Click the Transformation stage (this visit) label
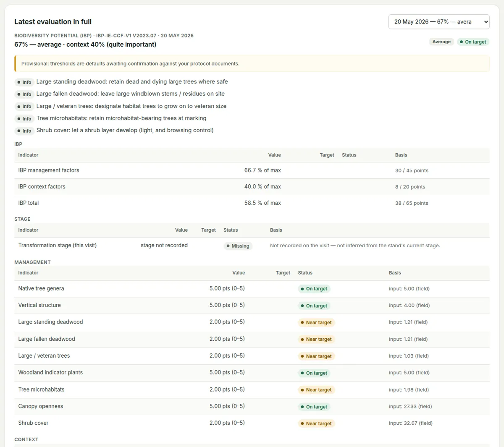This screenshot has width=504, height=447. [58, 246]
